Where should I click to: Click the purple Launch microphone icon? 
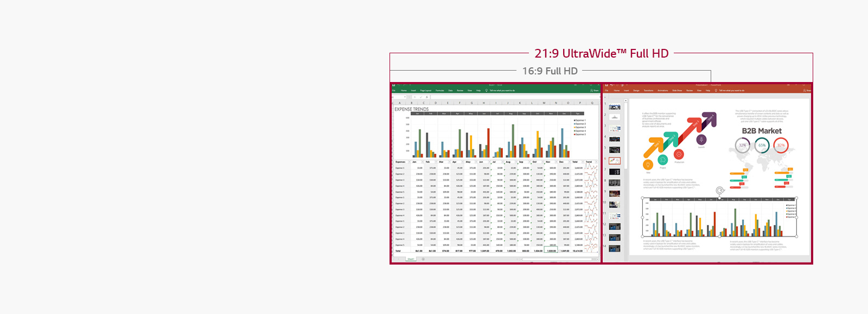(x=701, y=140)
